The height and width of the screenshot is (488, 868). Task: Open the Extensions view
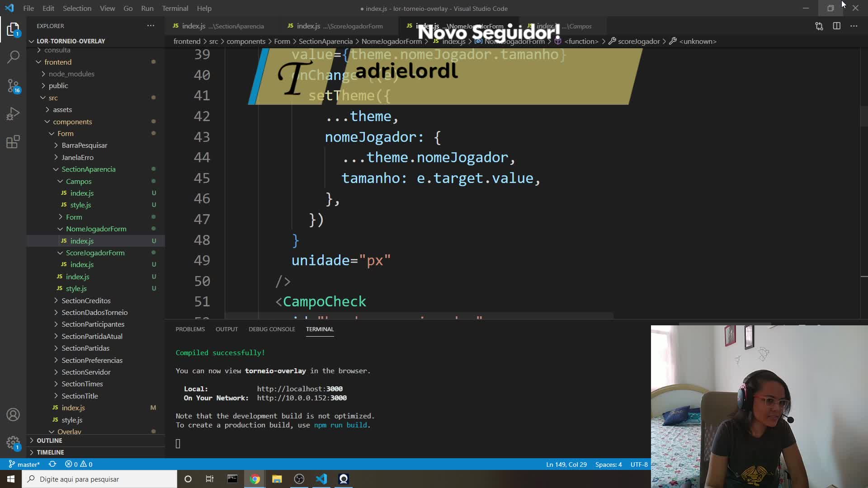13,142
